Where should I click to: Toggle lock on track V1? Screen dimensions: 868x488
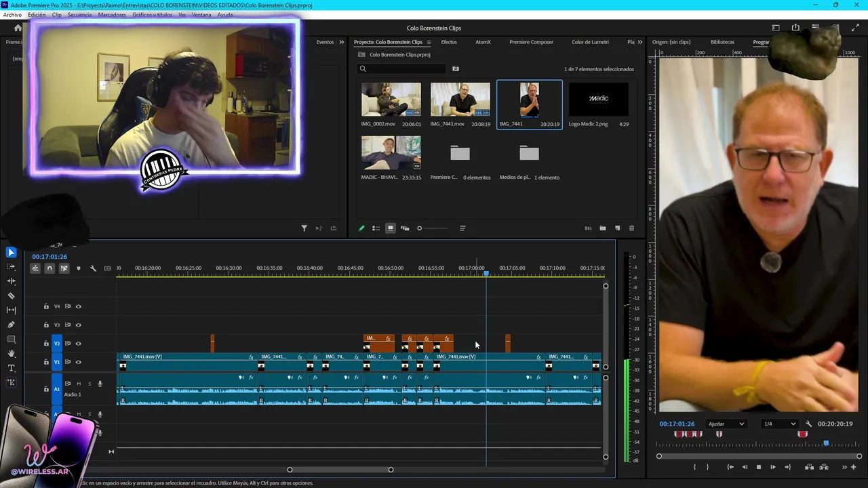[46, 362]
